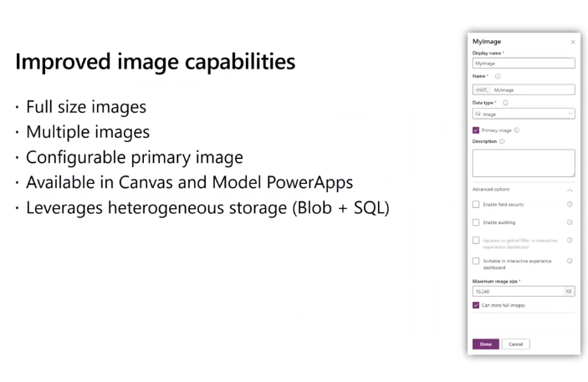
Task: Open the Enable auditing info icon
Action: [570, 222]
